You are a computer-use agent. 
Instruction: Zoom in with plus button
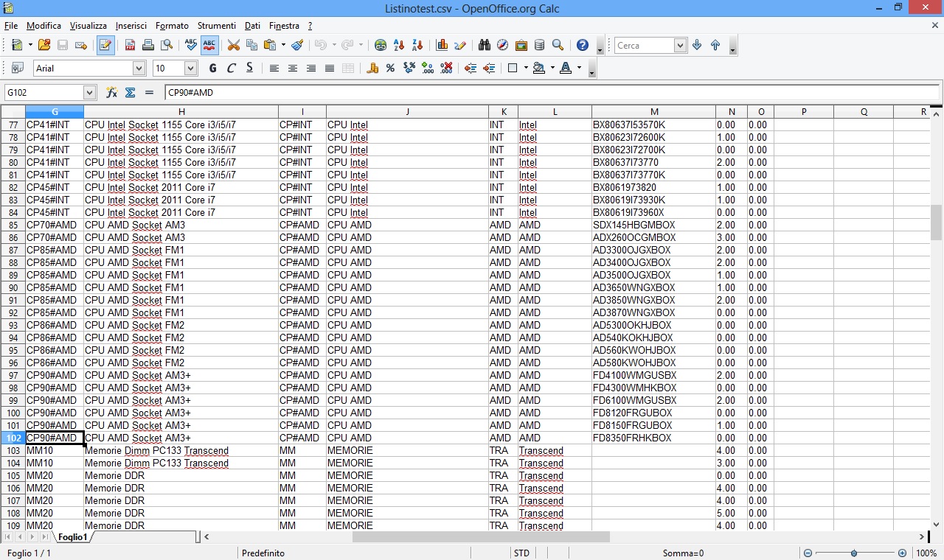coord(902,553)
